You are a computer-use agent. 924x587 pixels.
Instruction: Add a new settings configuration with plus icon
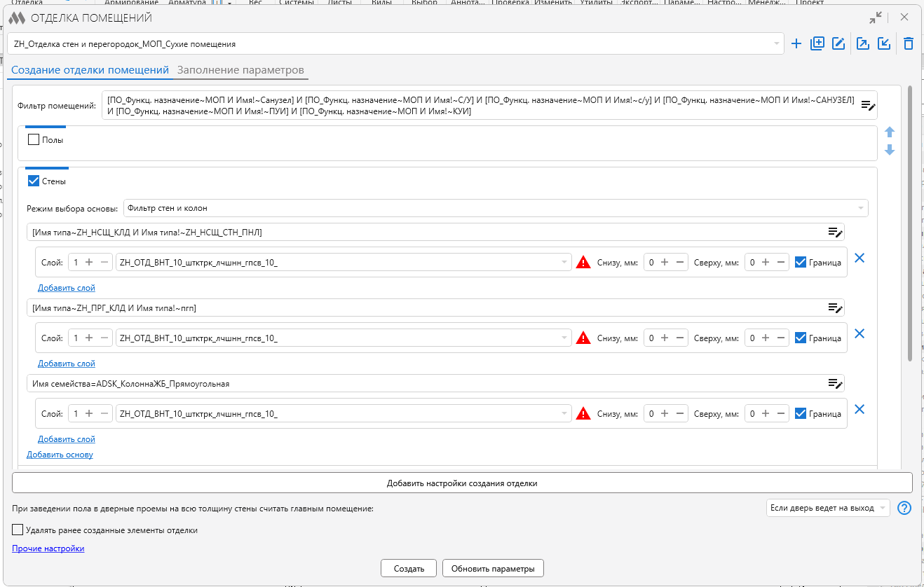pos(796,44)
